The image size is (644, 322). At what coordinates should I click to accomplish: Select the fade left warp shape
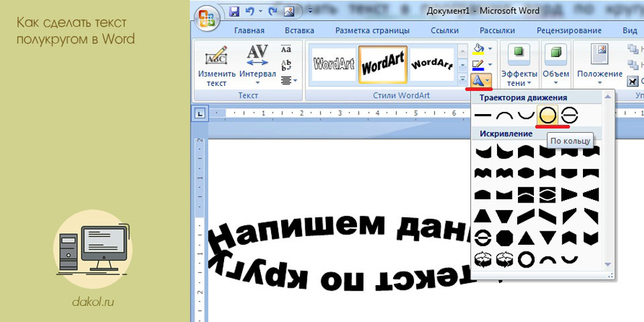591,195
